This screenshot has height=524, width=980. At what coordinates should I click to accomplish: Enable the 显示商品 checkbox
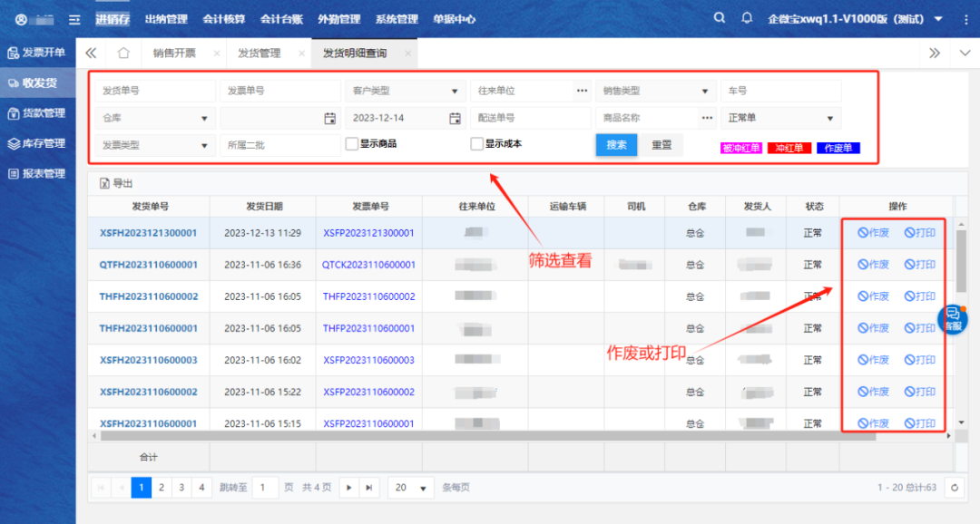click(352, 143)
